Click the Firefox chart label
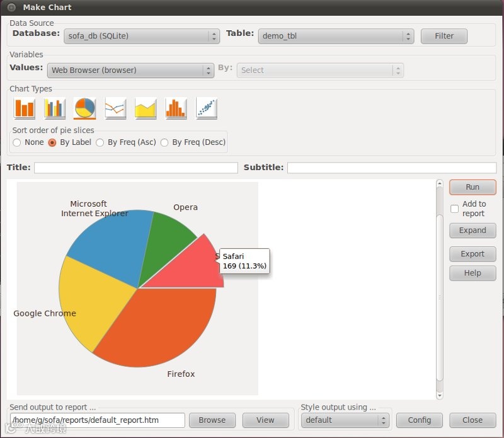Image resolution: width=504 pixels, height=438 pixels. [181, 374]
